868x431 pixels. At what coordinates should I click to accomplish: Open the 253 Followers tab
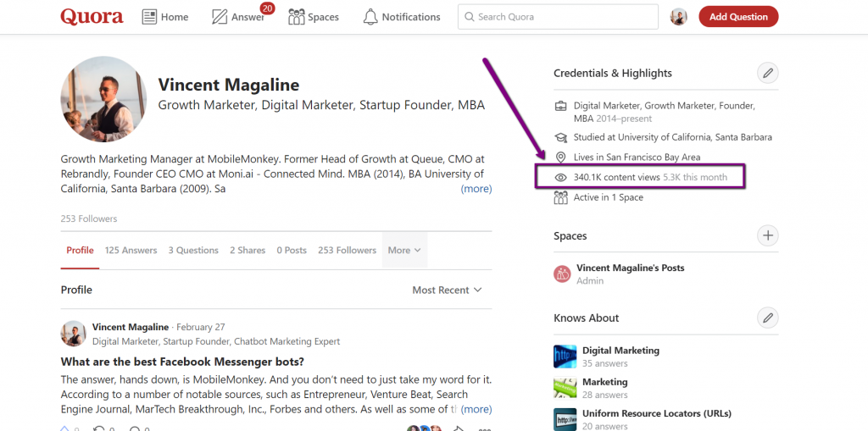(x=347, y=250)
